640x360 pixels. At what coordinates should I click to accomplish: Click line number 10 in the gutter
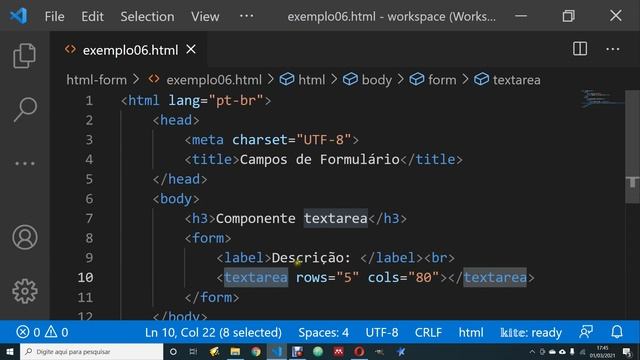85,278
